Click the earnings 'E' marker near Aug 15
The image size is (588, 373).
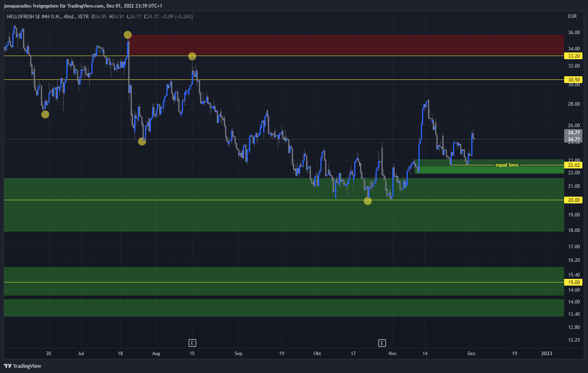pos(192,343)
